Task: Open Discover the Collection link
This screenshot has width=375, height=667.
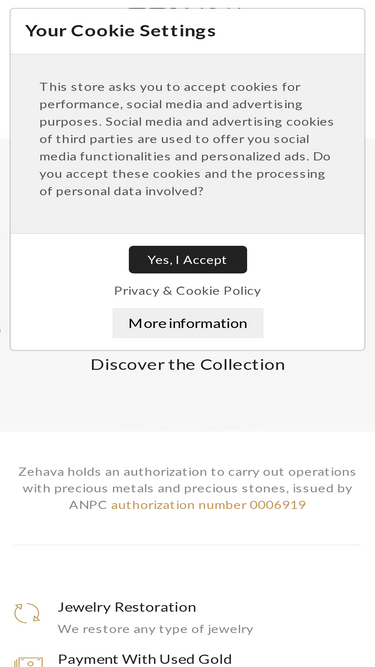Action: [188, 365]
